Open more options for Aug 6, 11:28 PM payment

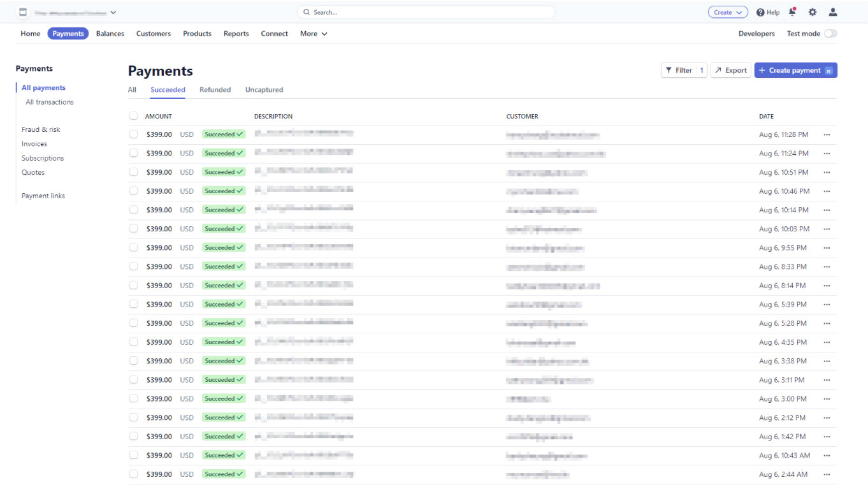click(827, 135)
